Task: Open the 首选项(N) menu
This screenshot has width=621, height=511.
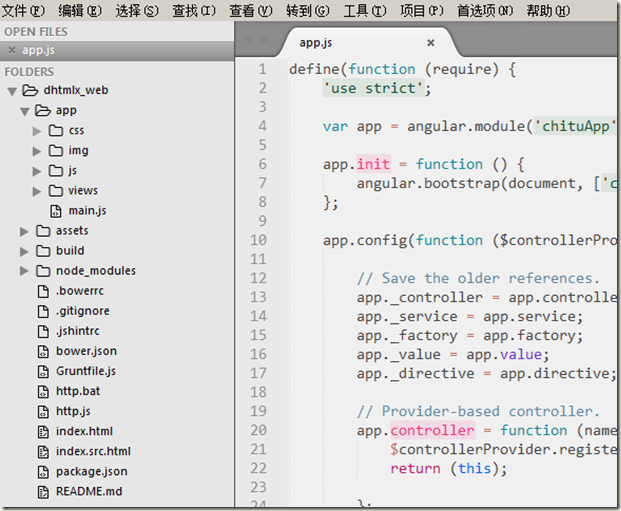Action: click(x=485, y=11)
